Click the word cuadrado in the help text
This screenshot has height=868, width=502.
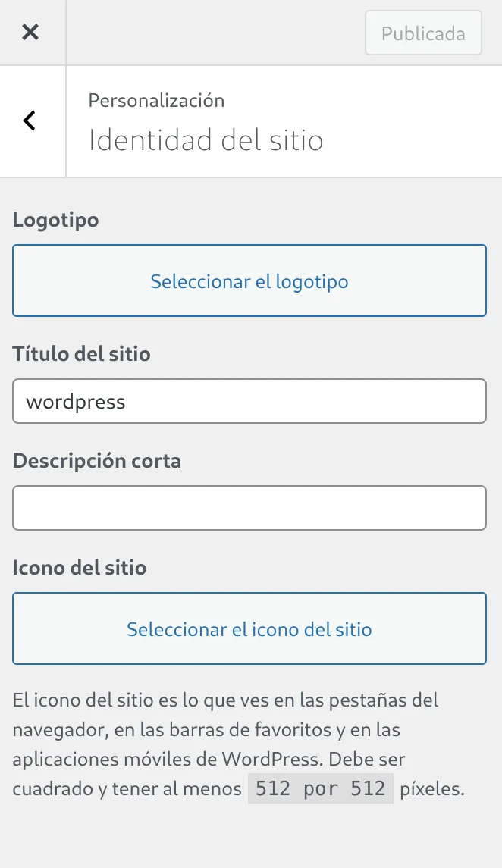pyautogui.click(x=48, y=789)
